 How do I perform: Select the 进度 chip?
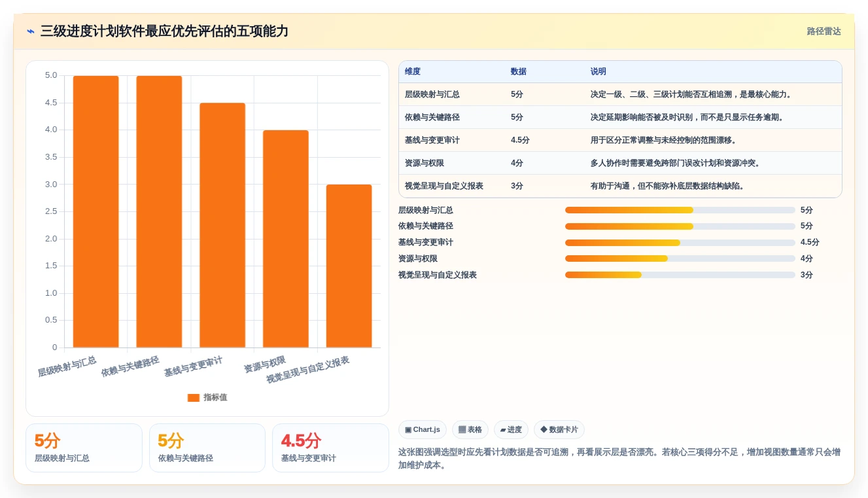[x=511, y=430]
